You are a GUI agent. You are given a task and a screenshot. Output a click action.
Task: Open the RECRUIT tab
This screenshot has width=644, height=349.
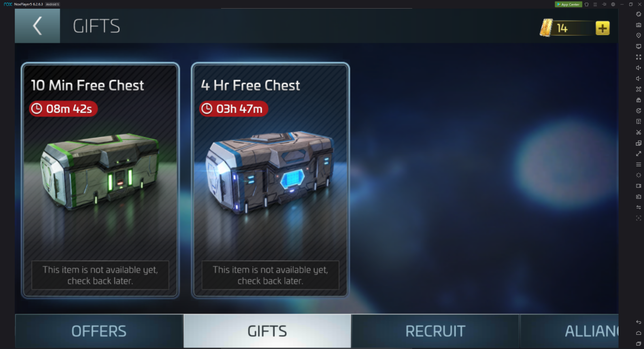pyautogui.click(x=435, y=331)
